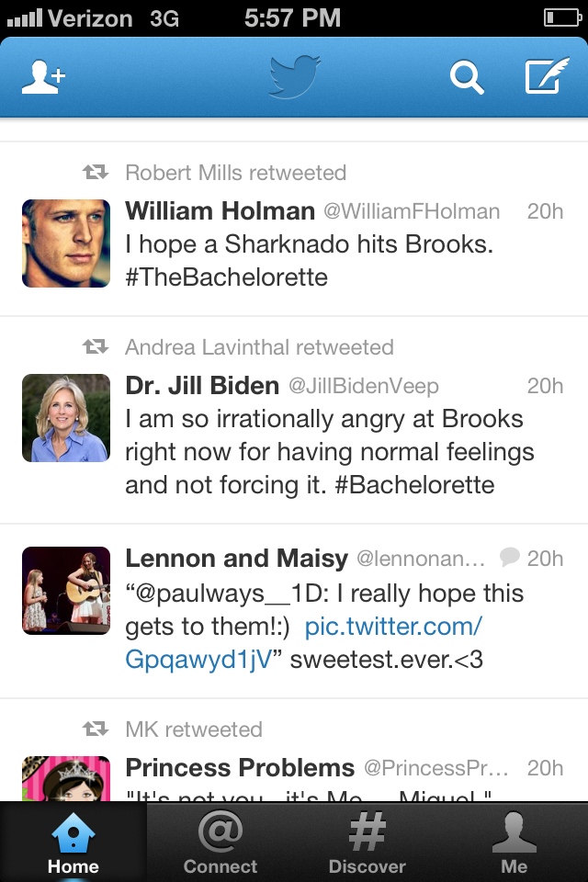
Task: Tap Lennon and Maisy's profile picture
Action: click(66, 590)
